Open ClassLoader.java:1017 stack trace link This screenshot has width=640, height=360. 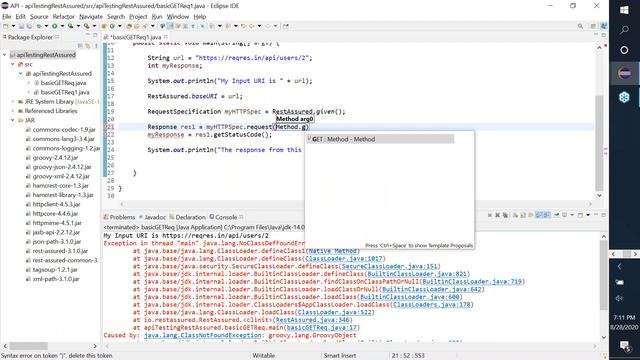pos(344,259)
